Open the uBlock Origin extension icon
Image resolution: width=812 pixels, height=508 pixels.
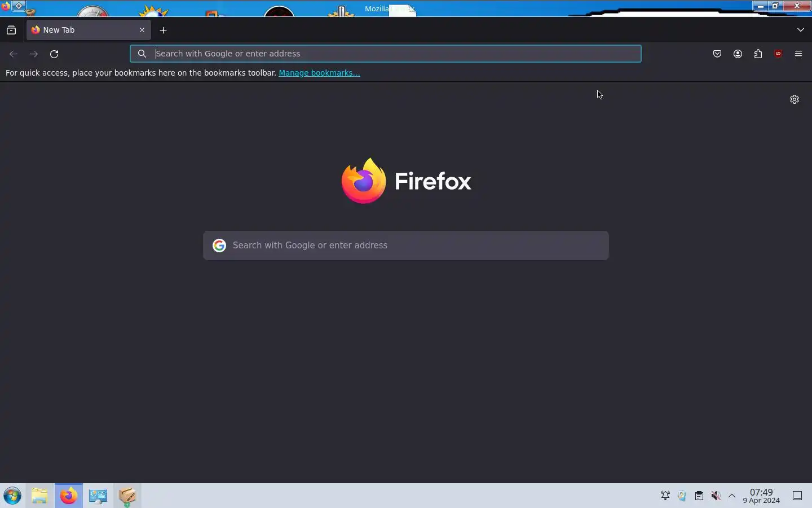tap(779, 54)
